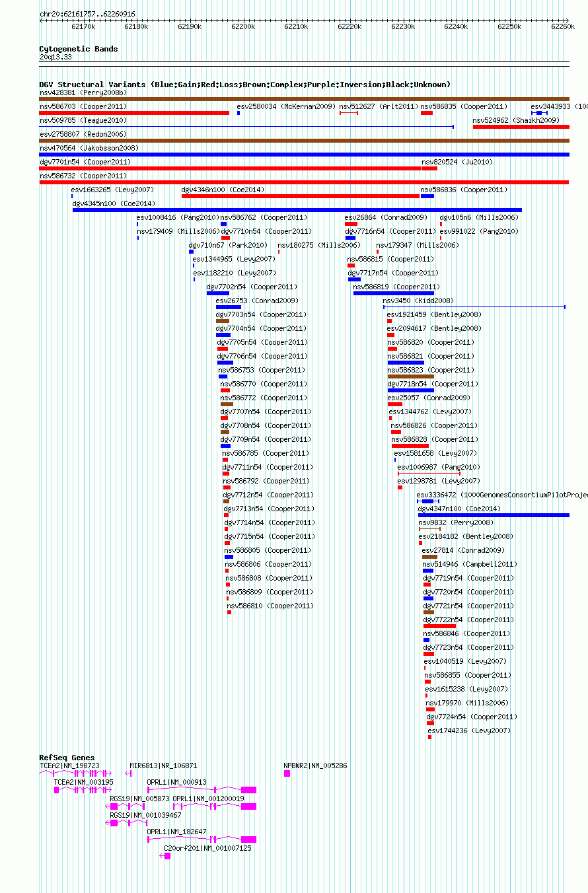Select OPRL1|NM_001200019 gene label
The height and width of the screenshot is (893, 588).
(x=208, y=799)
